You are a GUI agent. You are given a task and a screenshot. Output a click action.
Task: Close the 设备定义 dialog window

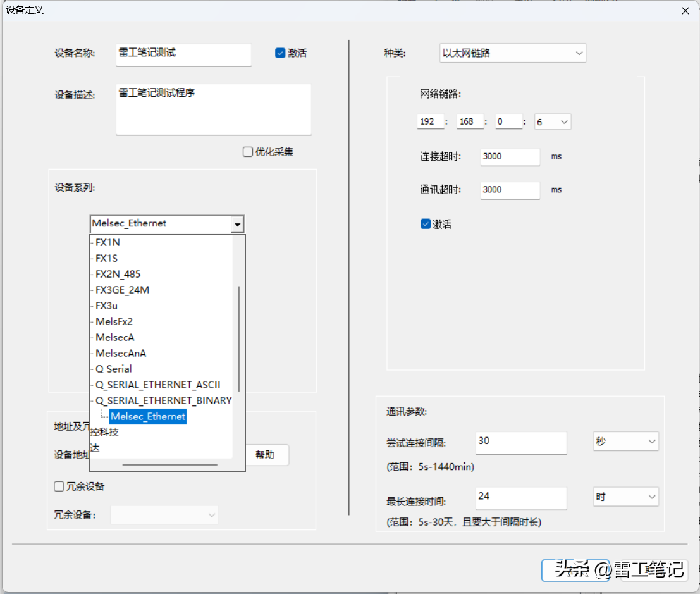tap(685, 11)
